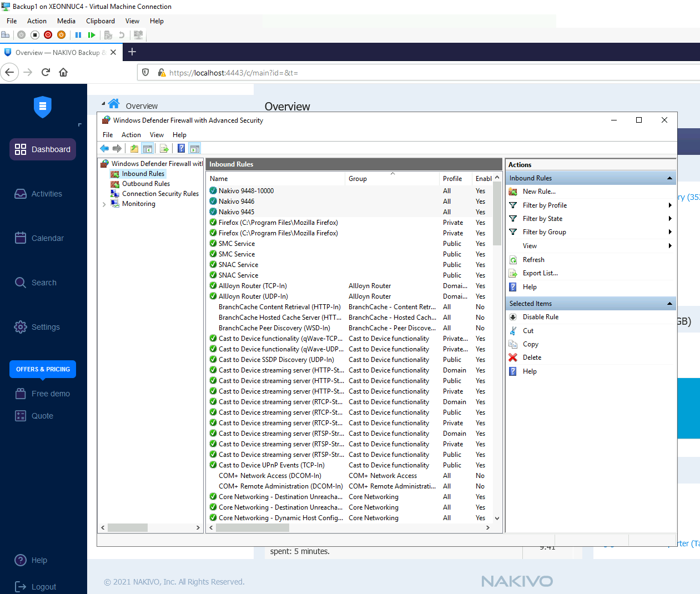Viewport: 700px width, 594px height.
Task: Click the VM Ctrl+Alt+Delete toolbar icon
Action: 6,35
